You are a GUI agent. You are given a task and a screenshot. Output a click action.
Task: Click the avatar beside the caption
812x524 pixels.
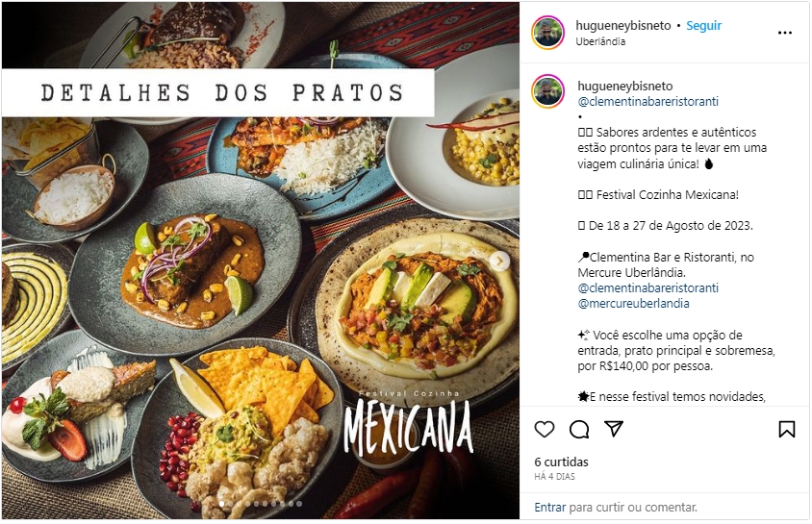(x=547, y=91)
